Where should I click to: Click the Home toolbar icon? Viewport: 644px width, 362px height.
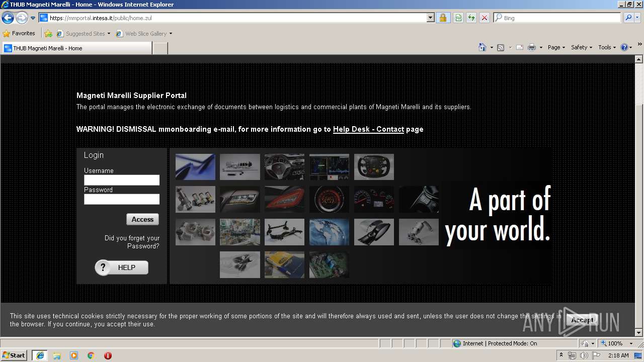click(x=482, y=47)
